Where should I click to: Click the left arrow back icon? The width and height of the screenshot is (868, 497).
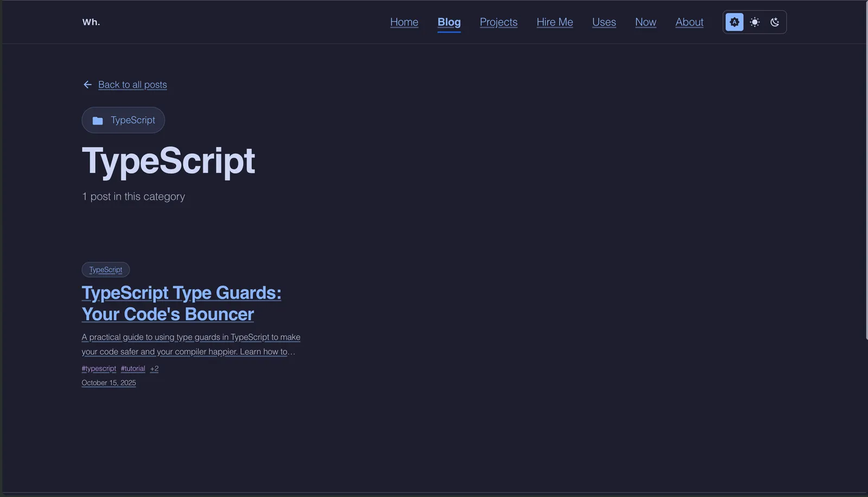tap(87, 85)
